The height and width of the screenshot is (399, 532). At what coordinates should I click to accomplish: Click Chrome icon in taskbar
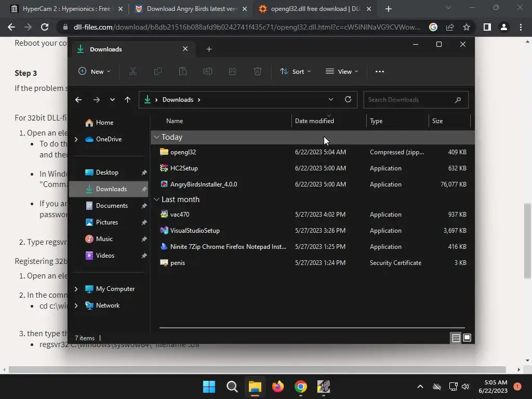coord(301,387)
